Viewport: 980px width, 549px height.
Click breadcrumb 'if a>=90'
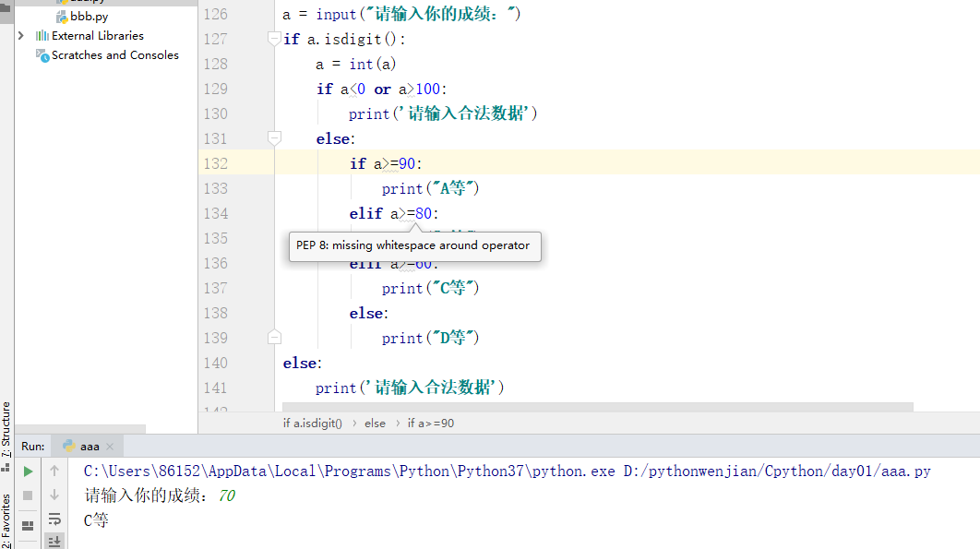tap(431, 424)
